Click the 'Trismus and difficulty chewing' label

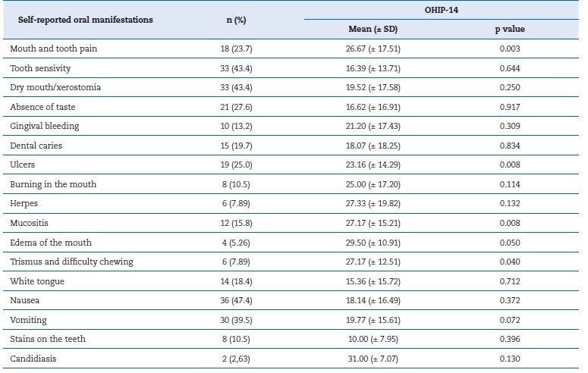pos(71,262)
